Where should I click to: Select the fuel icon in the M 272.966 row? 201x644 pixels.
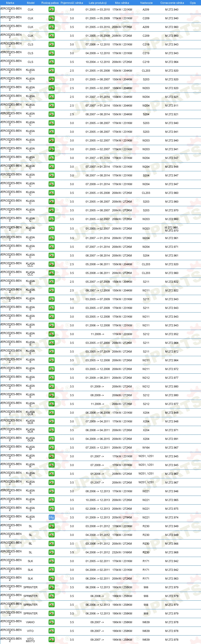(x=52, y=544)
